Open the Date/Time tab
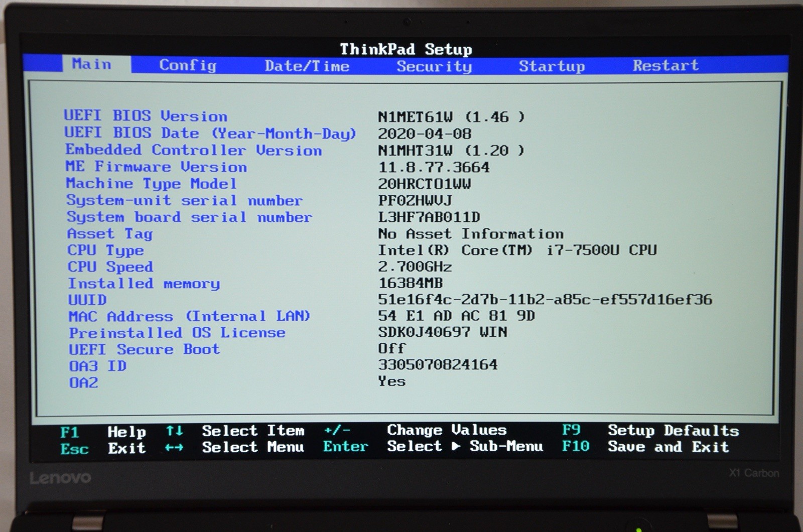The height and width of the screenshot is (532, 803). click(x=307, y=66)
